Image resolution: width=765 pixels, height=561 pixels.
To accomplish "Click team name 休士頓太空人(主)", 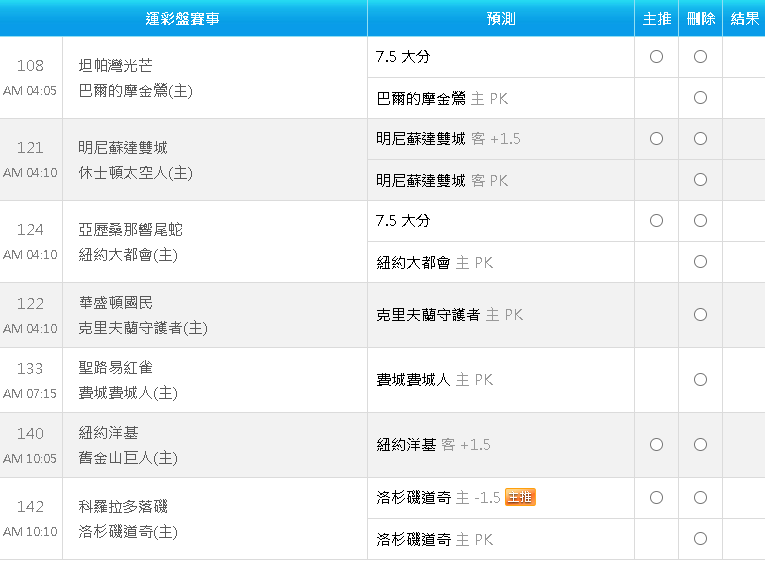I will pos(136,173).
